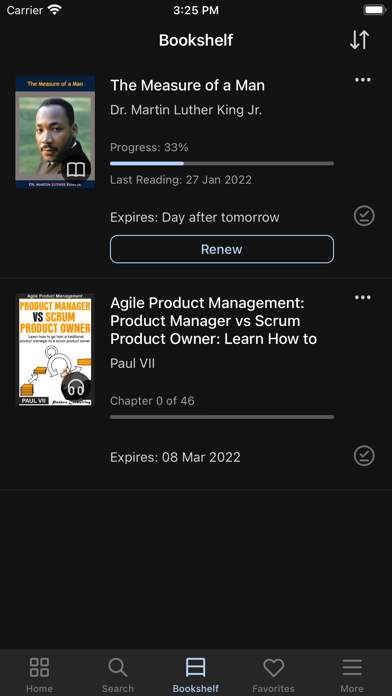Tap author Paul VII
The width and height of the screenshot is (392, 696).
point(133,364)
